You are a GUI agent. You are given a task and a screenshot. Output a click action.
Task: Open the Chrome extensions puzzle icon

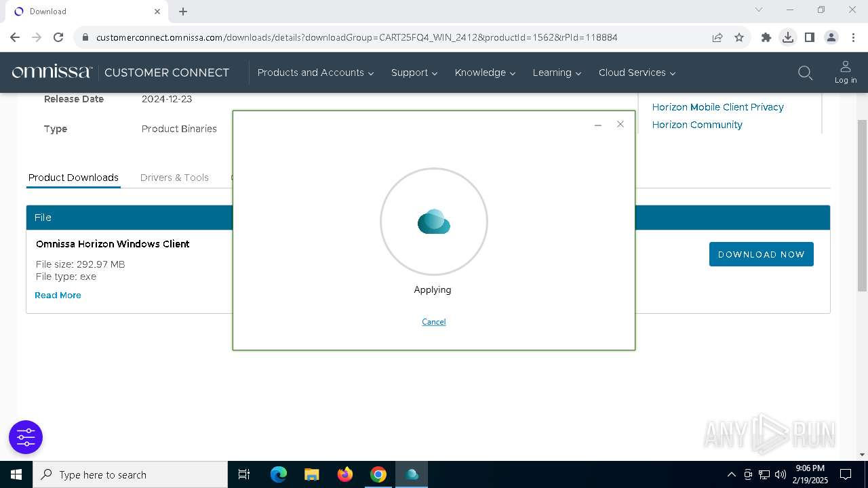pos(766,37)
